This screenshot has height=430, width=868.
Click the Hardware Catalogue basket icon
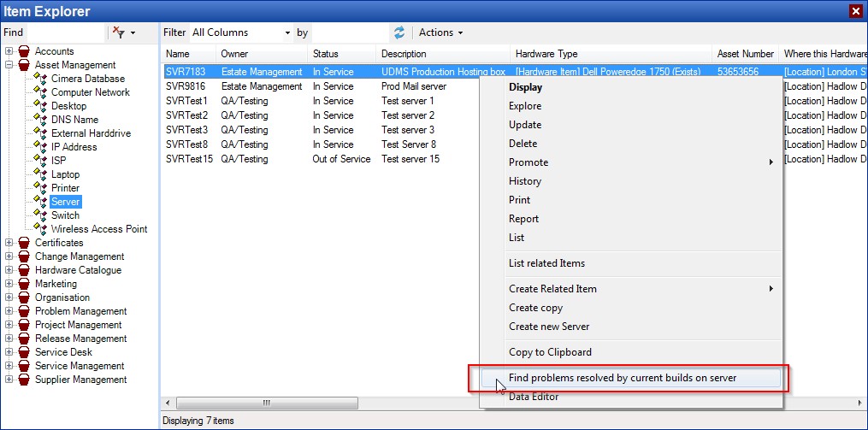tap(24, 270)
